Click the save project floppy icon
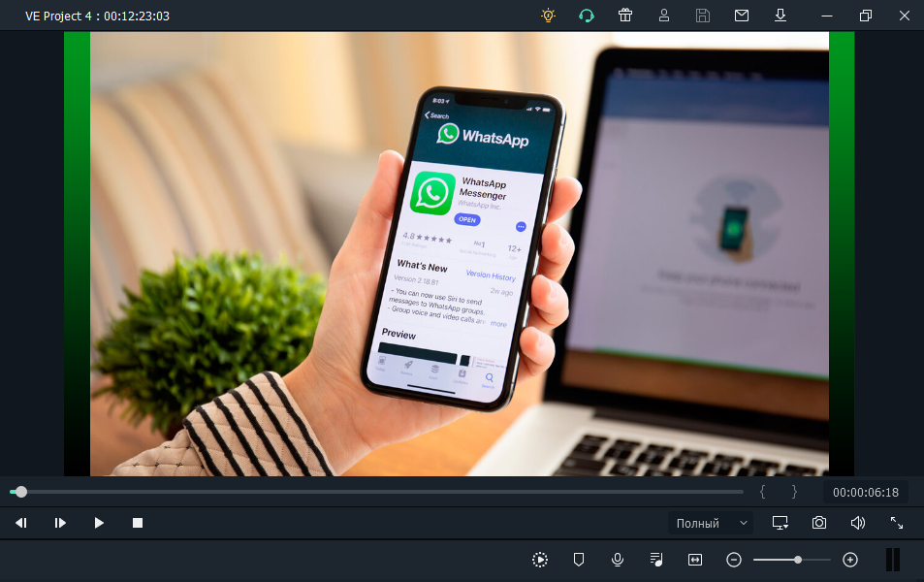 [x=702, y=16]
